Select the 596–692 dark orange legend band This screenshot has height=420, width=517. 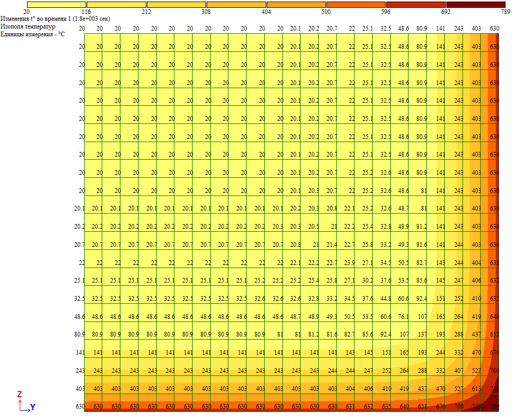(416, 5)
